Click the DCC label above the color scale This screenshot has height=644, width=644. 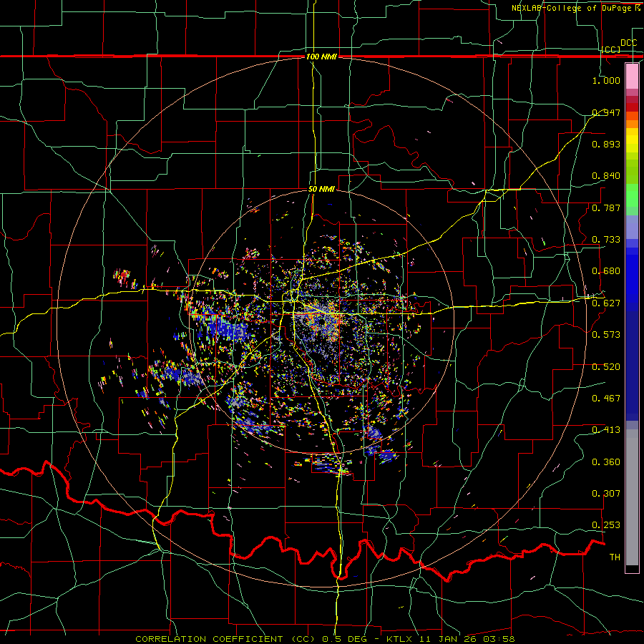(x=628, y=43)
